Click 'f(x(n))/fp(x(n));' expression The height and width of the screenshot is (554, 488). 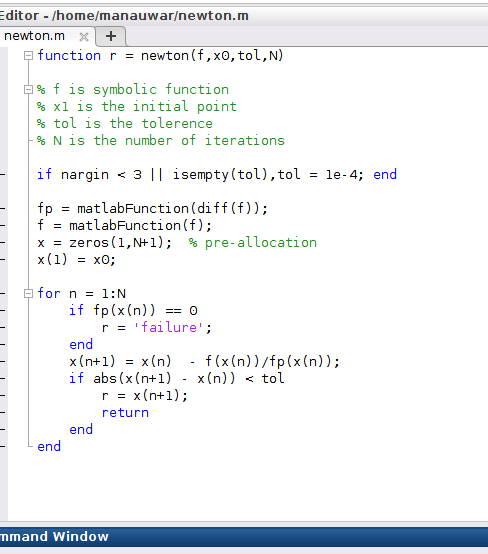272,361
